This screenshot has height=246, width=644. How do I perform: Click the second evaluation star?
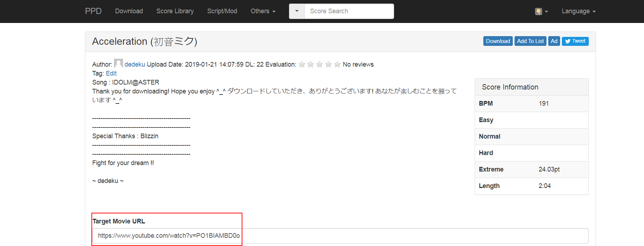click(311, 64)
